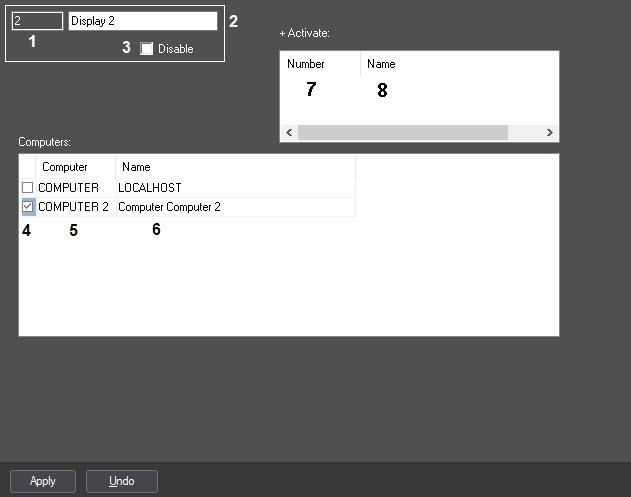Viewport: 631px width, 497px height.
Task: Click the Name column header in Computers table
Action: pos(235,167)
